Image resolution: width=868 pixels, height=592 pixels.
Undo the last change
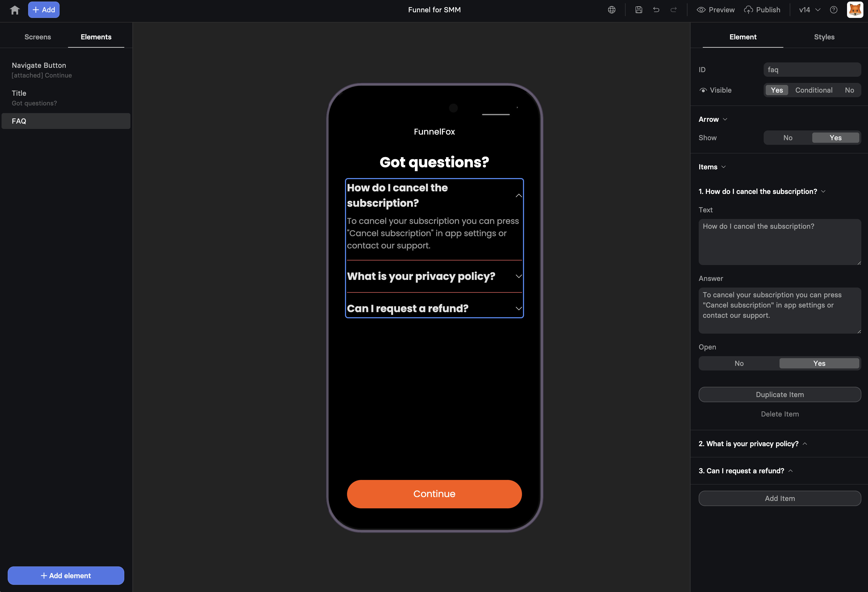656,10
